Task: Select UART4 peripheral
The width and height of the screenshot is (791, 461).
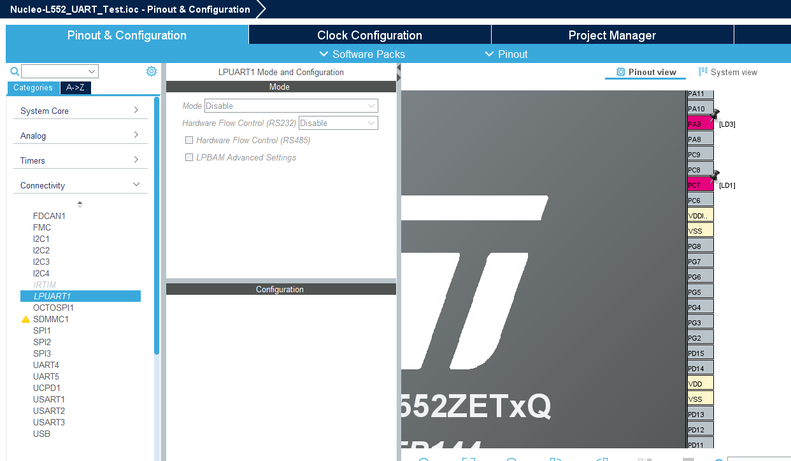Action: pyautogui.click(x=46, y=365)
